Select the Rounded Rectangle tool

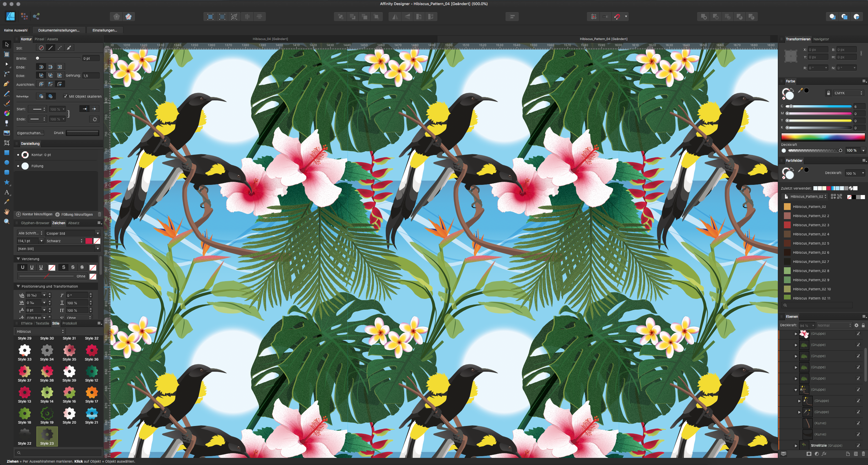6,172
